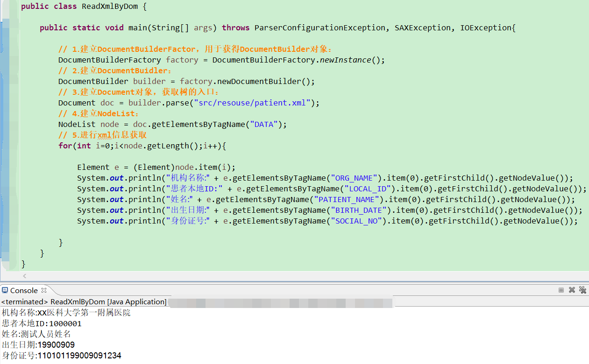
Task: Click console output 姓名:测试人员姓名
Action: [36, 334]
